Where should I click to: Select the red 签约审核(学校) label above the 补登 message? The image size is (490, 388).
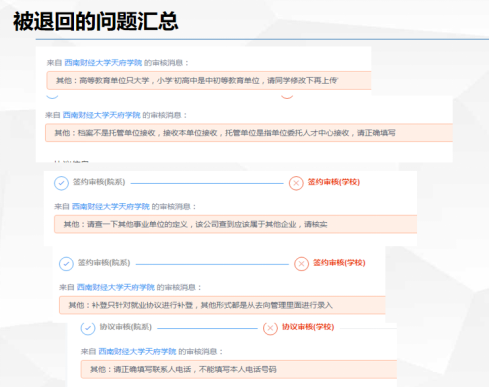pos(339,263)
